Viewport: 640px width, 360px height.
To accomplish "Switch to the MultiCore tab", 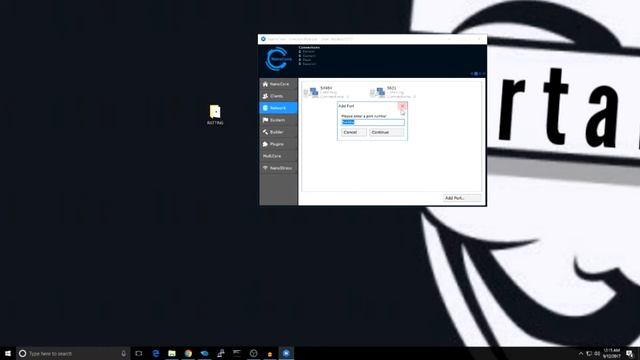I will (278, 156).
